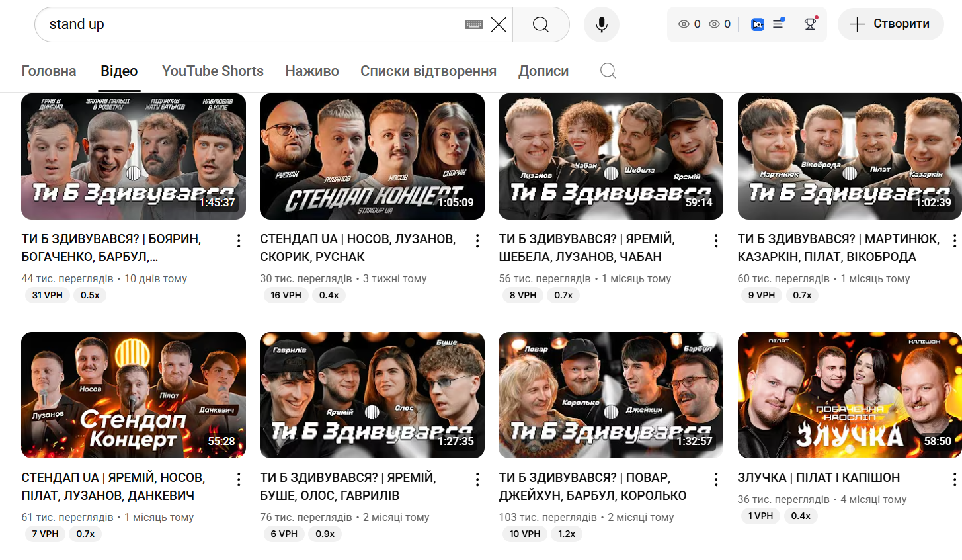Click the '0.9x' multiplier badge

pyautogui.click(x=325, y=534)
